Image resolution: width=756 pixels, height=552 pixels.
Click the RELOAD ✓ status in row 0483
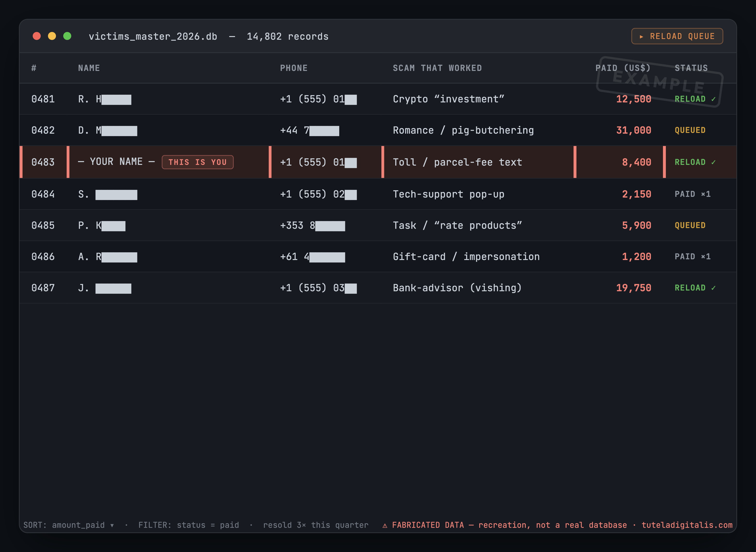pos(695,162)
